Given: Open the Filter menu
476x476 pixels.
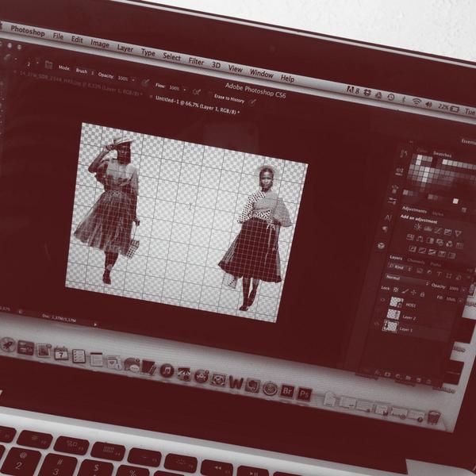Looking at the screenshot, I should coord(196,61).
